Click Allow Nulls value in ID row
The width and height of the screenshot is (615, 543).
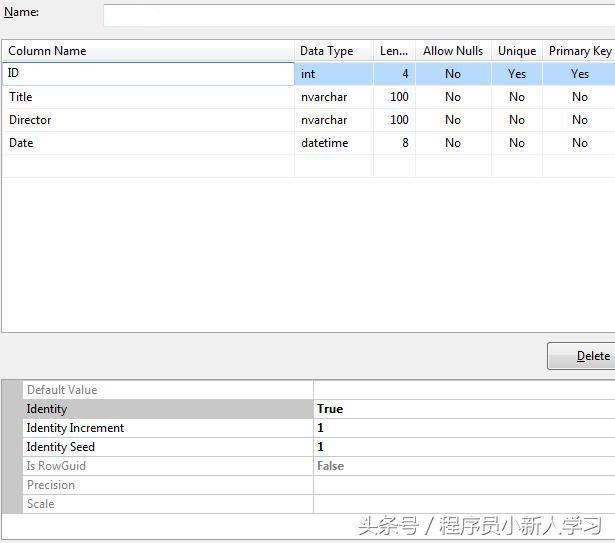pos(453,74)
